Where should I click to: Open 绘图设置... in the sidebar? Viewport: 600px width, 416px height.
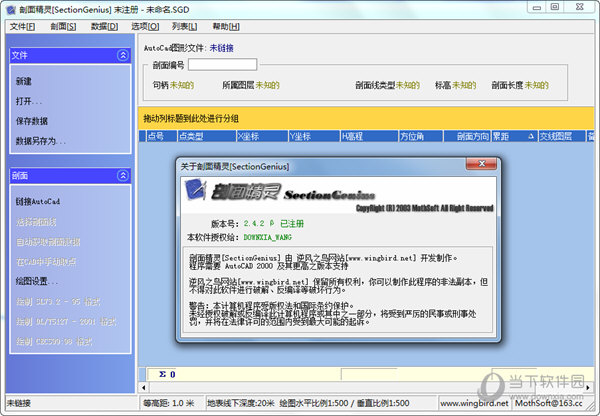click(37, 281)
